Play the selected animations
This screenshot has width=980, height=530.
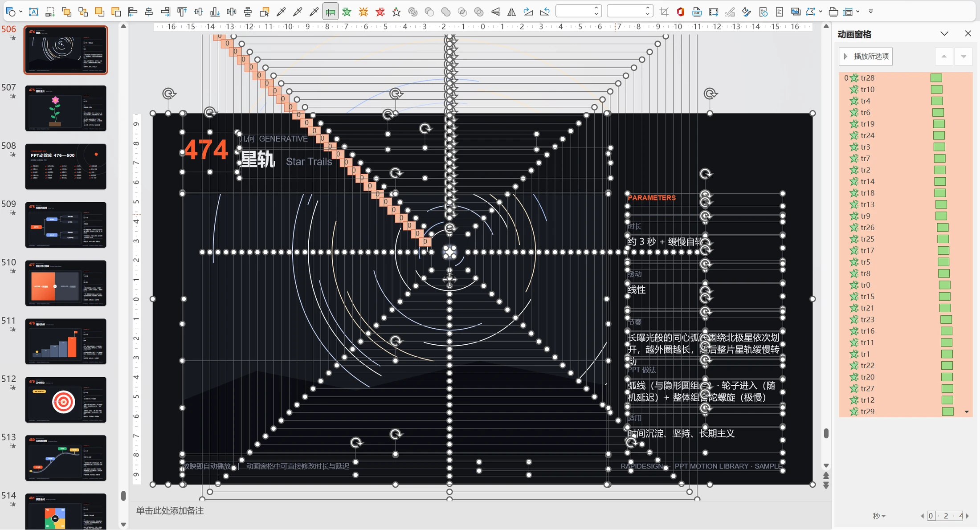[x=866, y=57]
